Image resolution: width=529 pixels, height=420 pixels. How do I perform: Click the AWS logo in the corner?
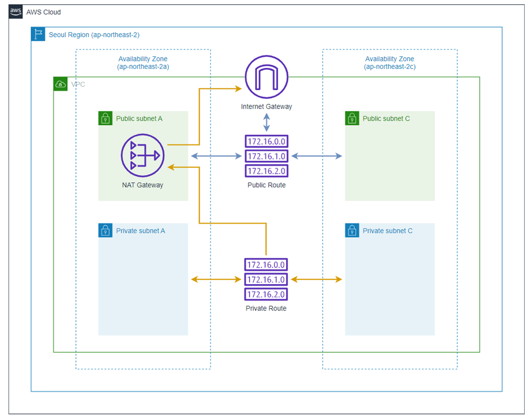(15, 11)
